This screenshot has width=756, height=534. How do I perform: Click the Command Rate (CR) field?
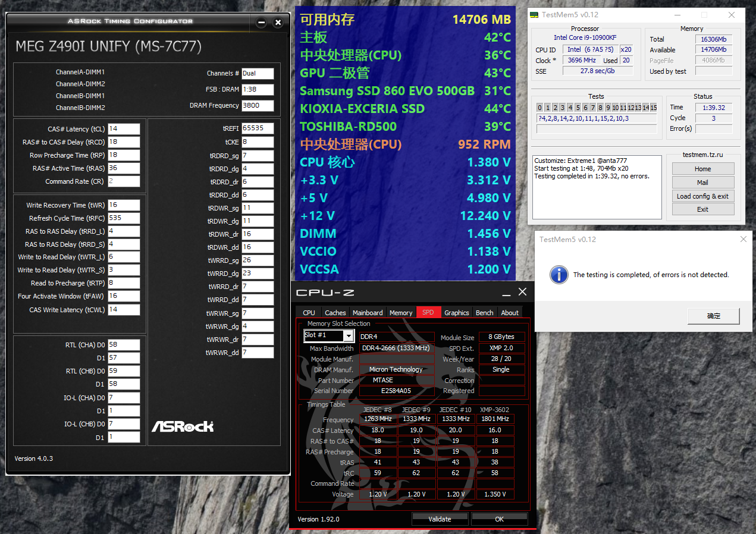pyautogui.click(x=124, y=181)
